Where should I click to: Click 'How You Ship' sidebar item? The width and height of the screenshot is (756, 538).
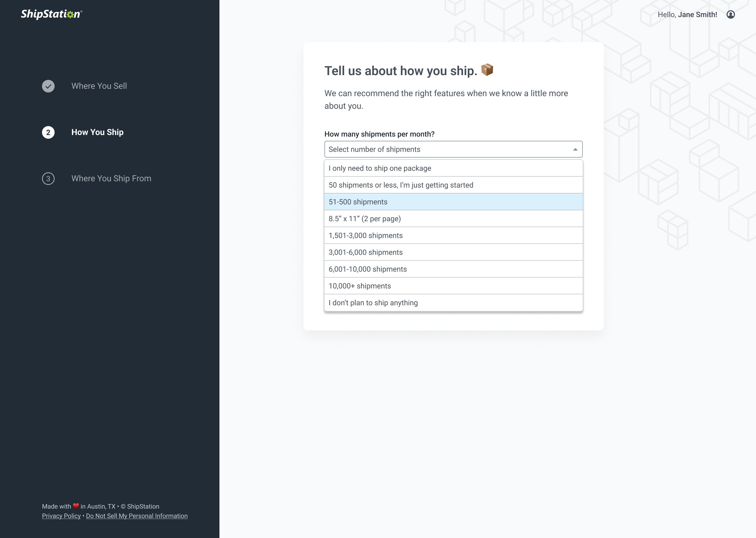coord(97,132)
